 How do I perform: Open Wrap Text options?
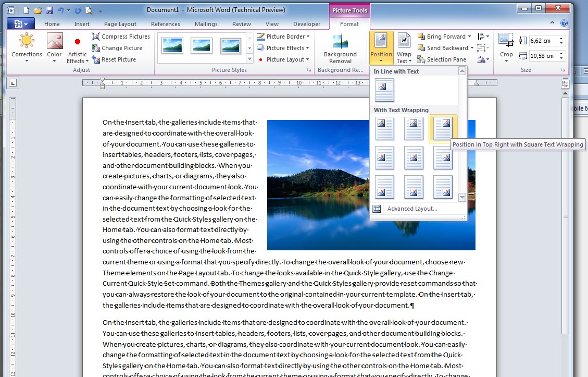tap(404, 48)
